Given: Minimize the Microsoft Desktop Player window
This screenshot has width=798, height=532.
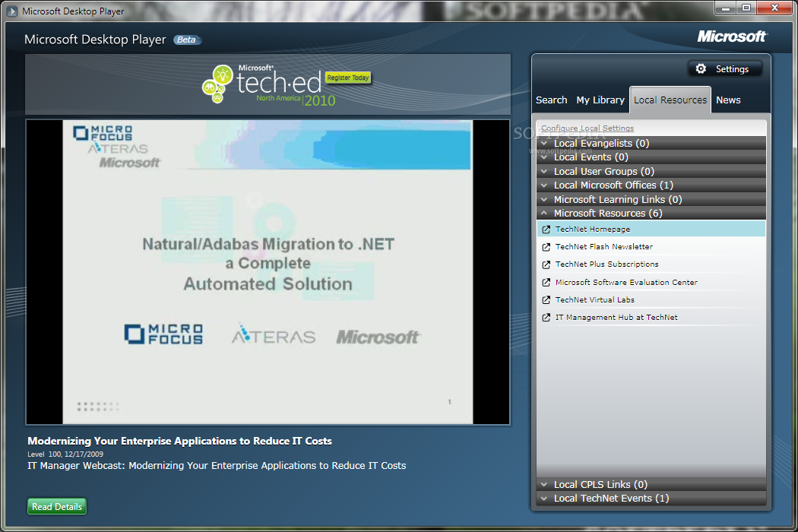Looking at the screenshot, I should (x=725, y=8).
